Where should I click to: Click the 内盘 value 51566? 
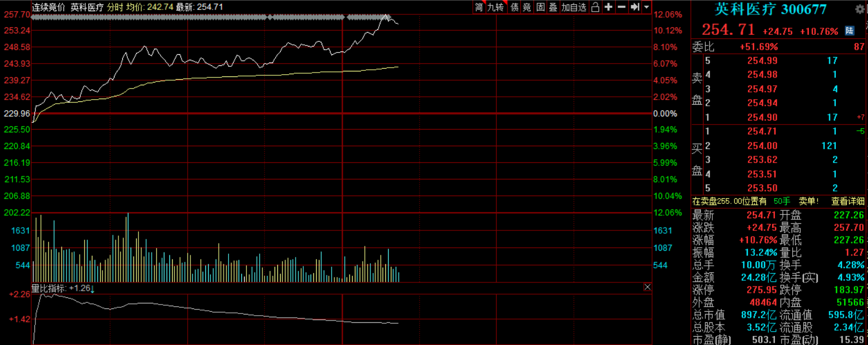[x=850, y=302]
